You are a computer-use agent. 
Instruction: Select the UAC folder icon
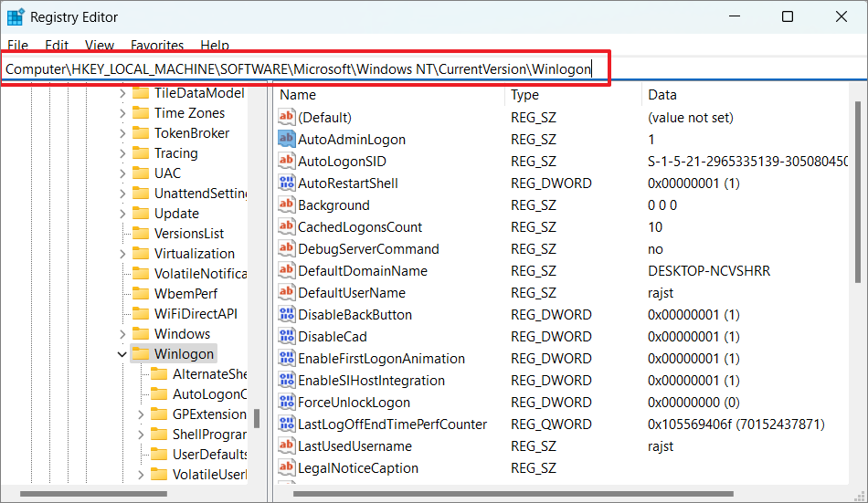(141, 173)
